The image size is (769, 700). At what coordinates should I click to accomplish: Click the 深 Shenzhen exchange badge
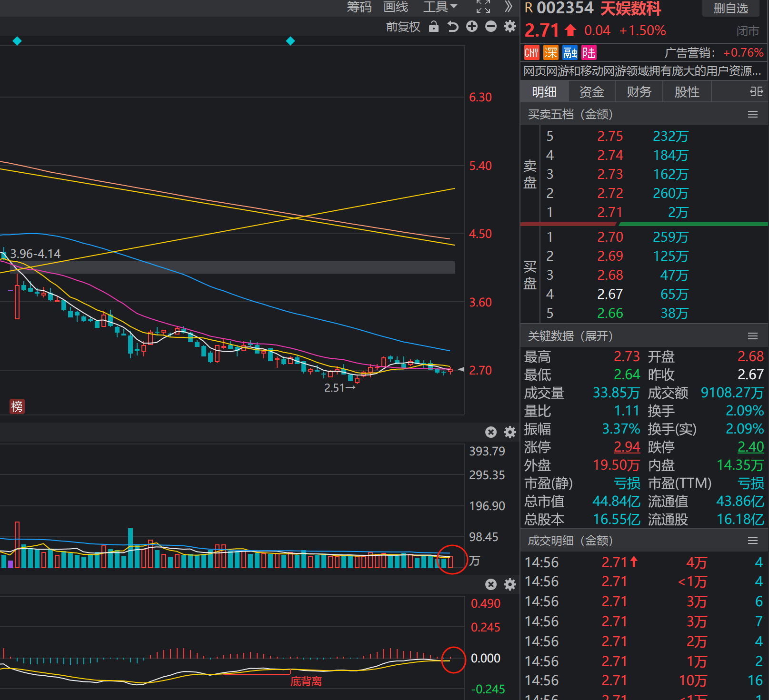click(x=550, y=53)
